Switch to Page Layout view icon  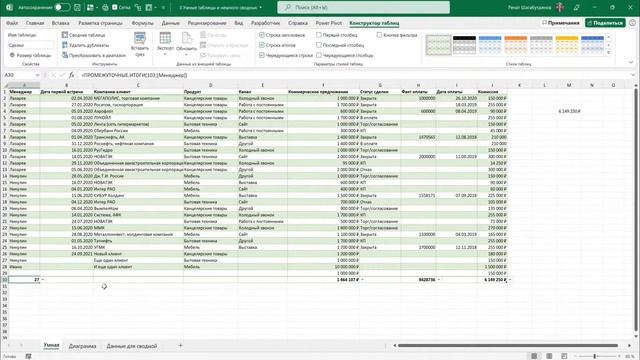click(x=549, y=356)
